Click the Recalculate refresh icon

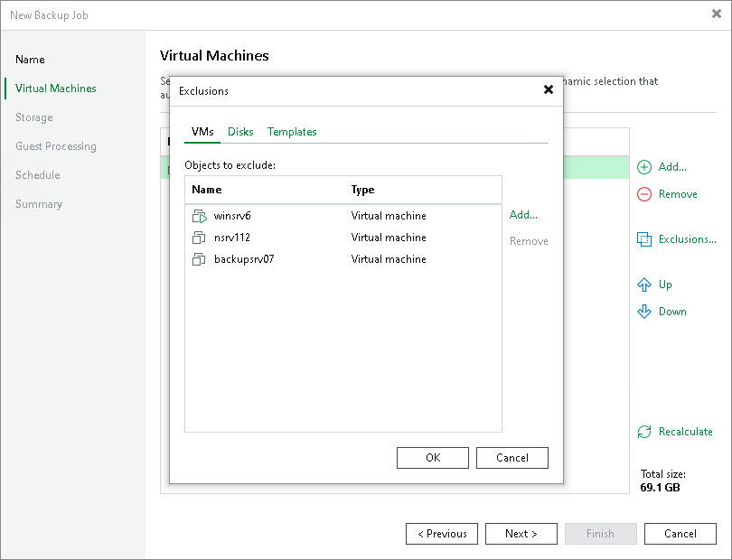point(644,432)
